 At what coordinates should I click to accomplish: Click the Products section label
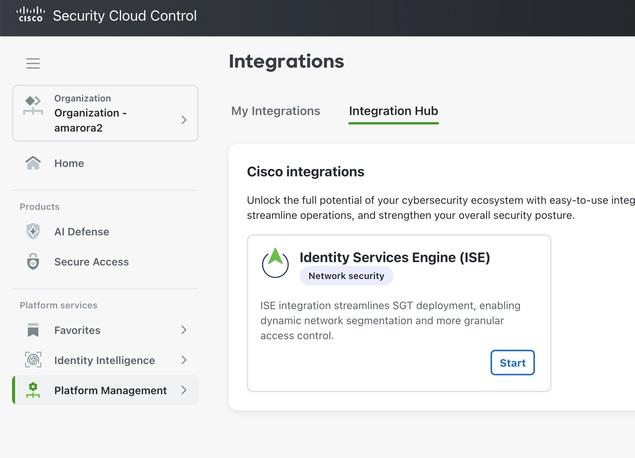click(40, 207)
